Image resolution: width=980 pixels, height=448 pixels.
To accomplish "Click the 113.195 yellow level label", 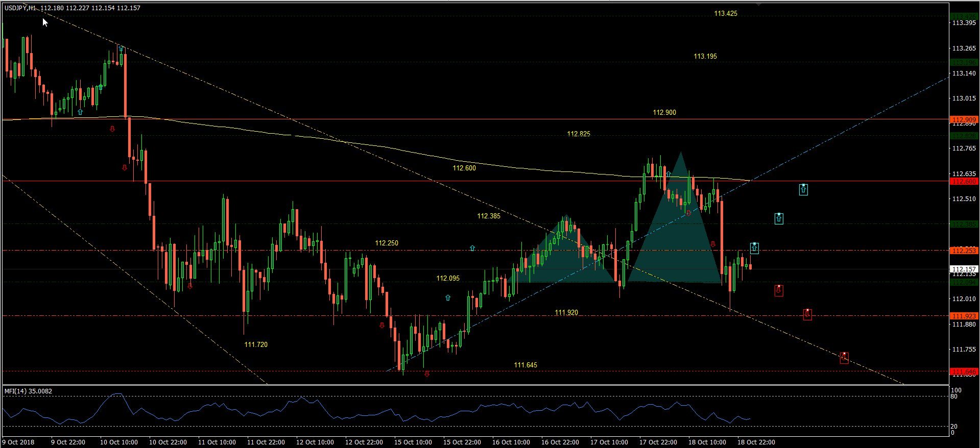I will pos(705,56).
